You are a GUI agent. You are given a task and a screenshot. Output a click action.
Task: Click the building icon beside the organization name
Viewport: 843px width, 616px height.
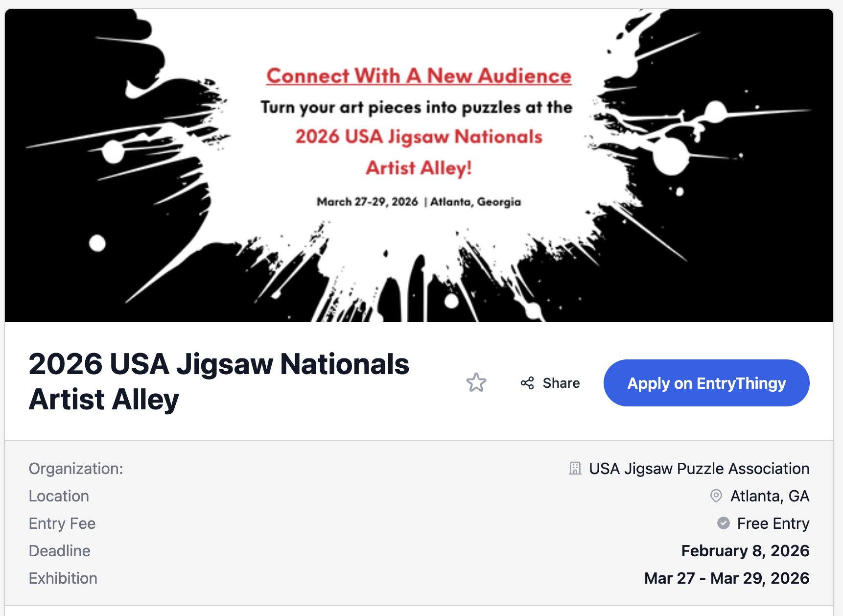(575, 469)
